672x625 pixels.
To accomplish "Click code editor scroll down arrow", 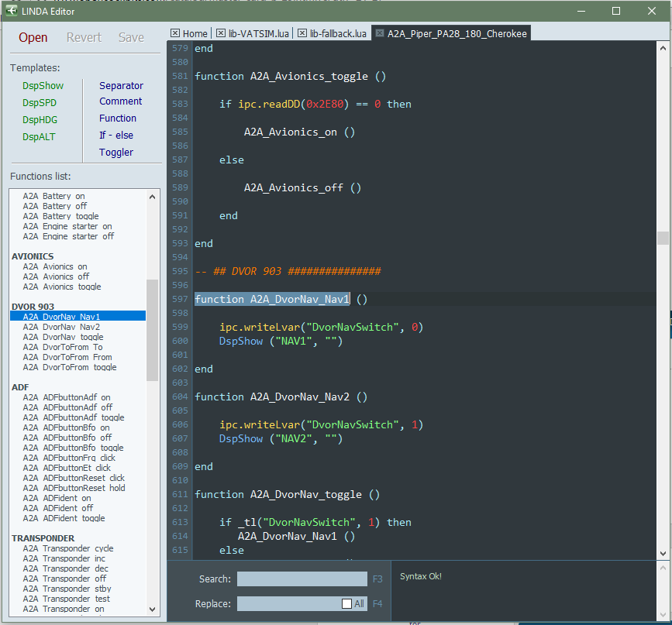I will [x=663, y=554].
